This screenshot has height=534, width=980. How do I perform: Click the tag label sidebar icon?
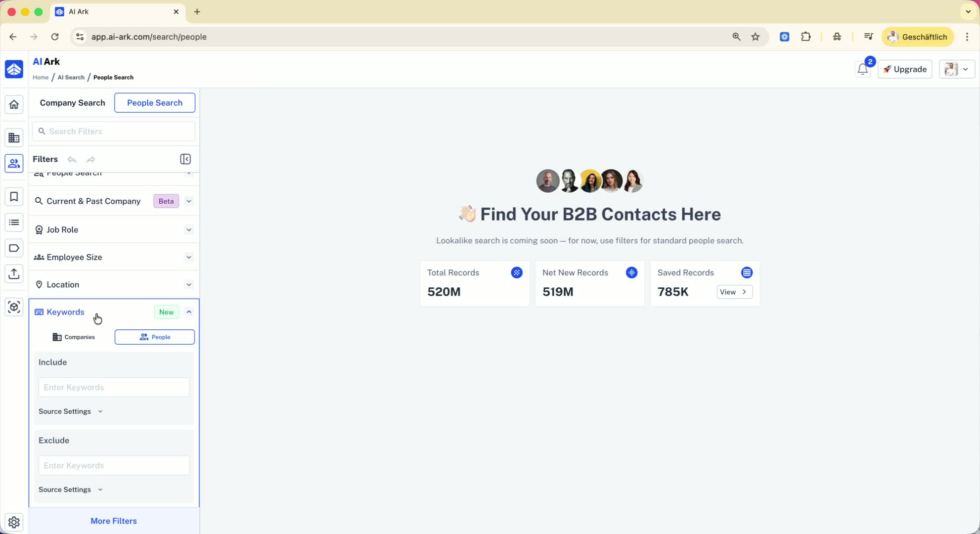pos(14,248)
